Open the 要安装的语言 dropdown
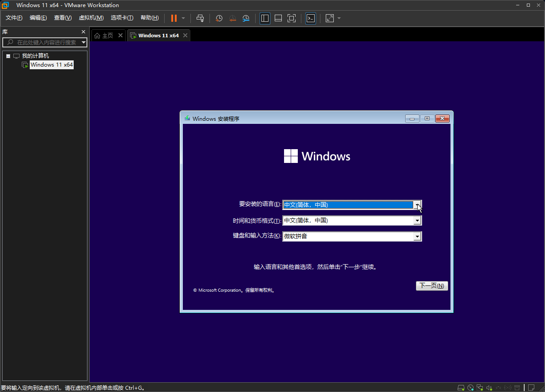The image size is (545, 392). point(417,205)
